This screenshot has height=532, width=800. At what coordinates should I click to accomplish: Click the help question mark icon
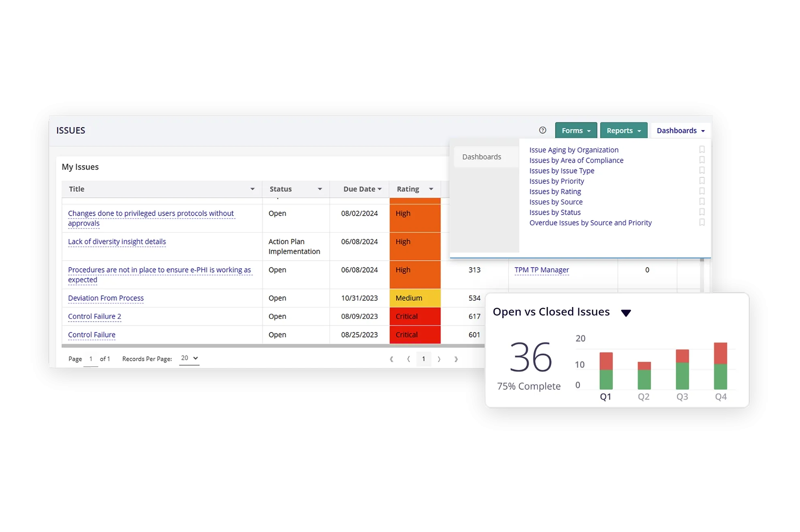[x=542, y=130]
